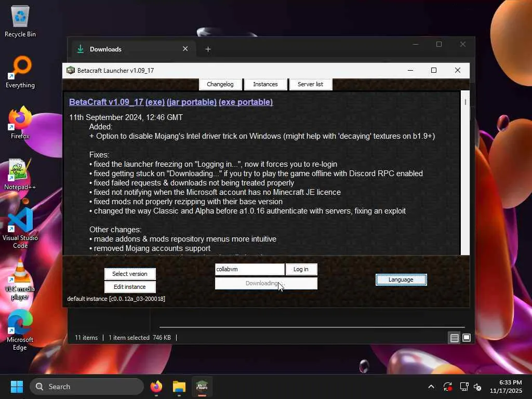
Task: Click the '11 items' status bar text
Action: pos(86,338)
